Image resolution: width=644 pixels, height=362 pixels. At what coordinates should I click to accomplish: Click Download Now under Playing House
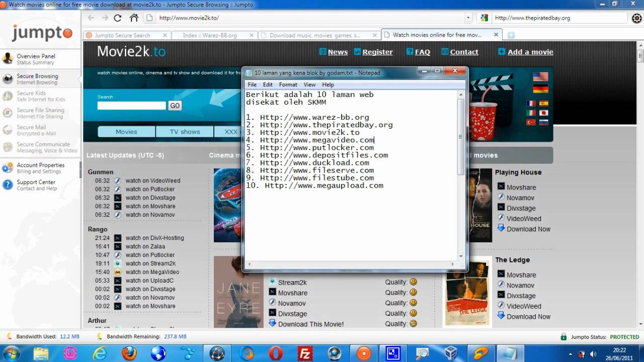point(528,229)
